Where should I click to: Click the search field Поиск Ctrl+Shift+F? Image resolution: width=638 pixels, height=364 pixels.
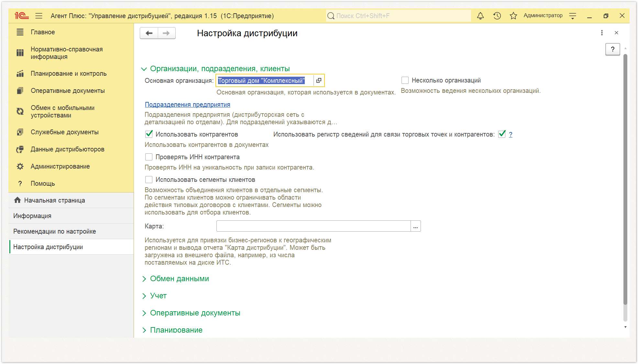tap(399, 16)
